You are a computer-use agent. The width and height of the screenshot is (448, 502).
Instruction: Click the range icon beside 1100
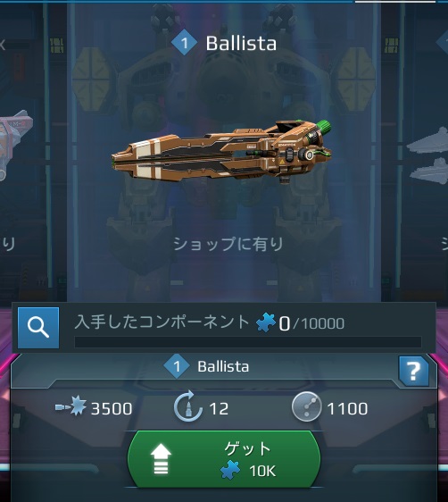[306, 406]
